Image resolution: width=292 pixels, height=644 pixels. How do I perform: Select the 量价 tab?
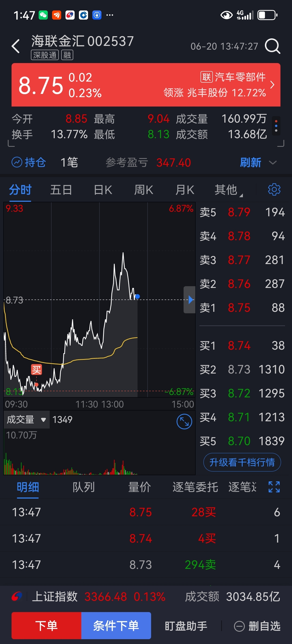(x=140, y=487)
